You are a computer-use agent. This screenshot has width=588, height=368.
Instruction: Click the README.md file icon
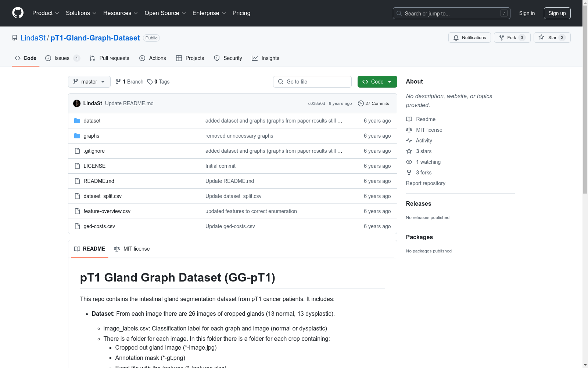[x=77, y=181]
